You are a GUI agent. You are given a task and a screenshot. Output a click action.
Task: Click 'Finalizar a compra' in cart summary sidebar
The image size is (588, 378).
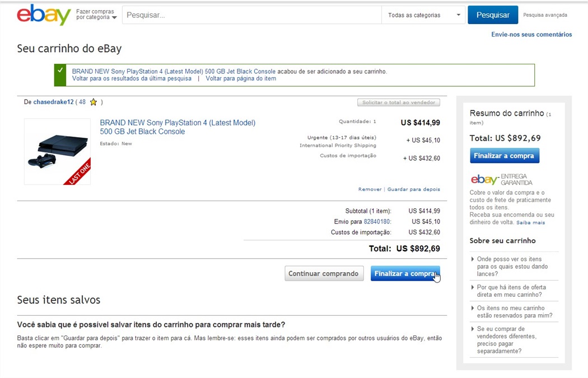coord(505,156)
